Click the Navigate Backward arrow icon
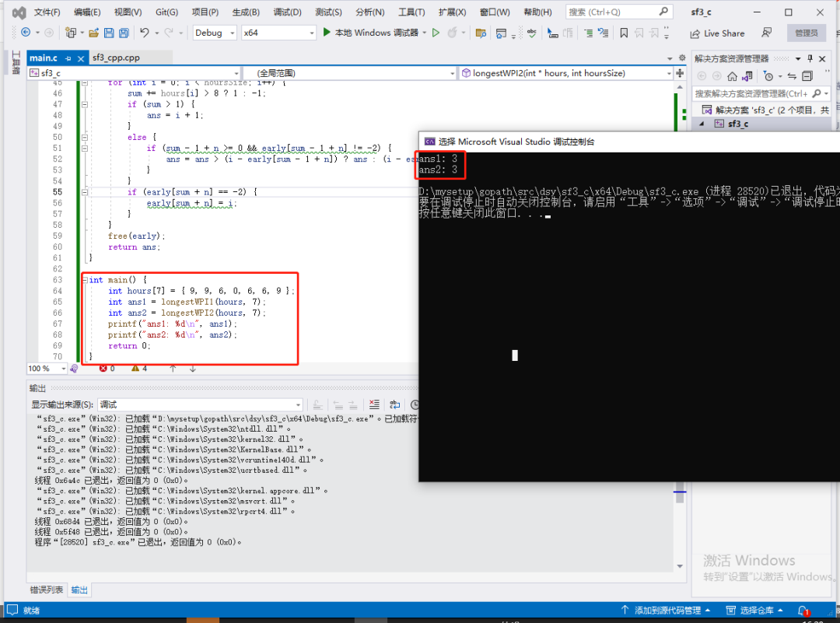This screenshot has width=840, height=623. pyautogui.click(x=25, y=33)
